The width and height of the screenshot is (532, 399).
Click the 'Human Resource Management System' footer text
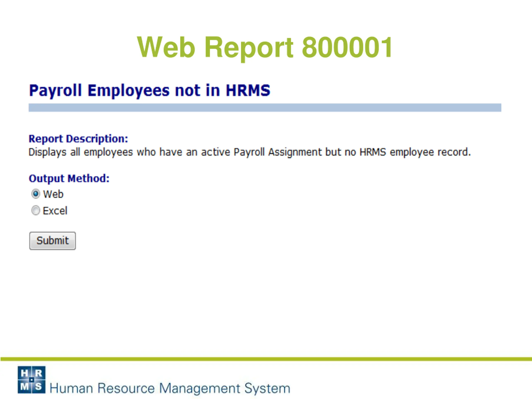pos(170,388)
